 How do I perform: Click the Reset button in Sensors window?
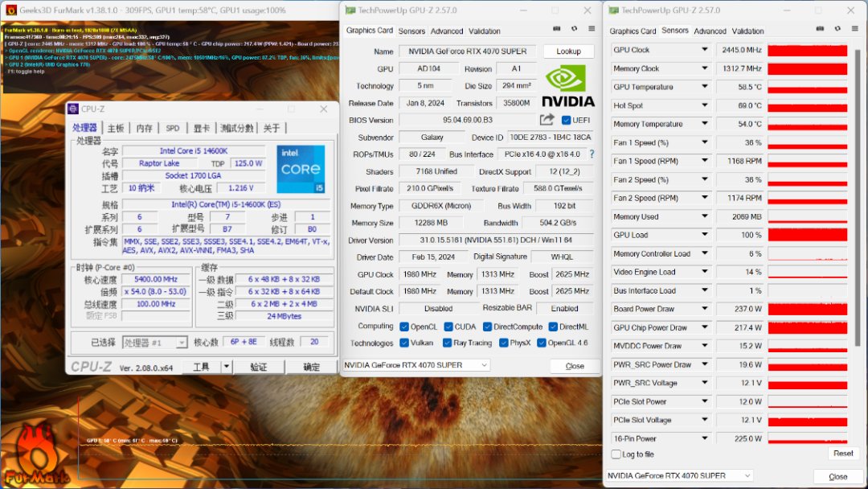pos(843,453)
